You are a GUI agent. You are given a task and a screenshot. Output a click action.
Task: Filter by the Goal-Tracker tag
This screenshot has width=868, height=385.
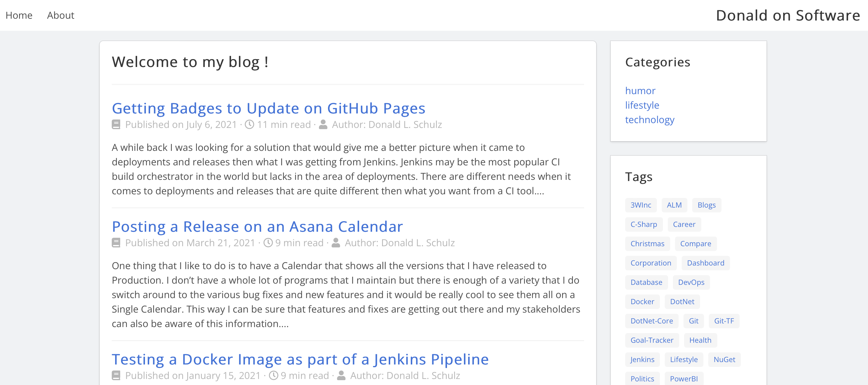pos(652,340)
